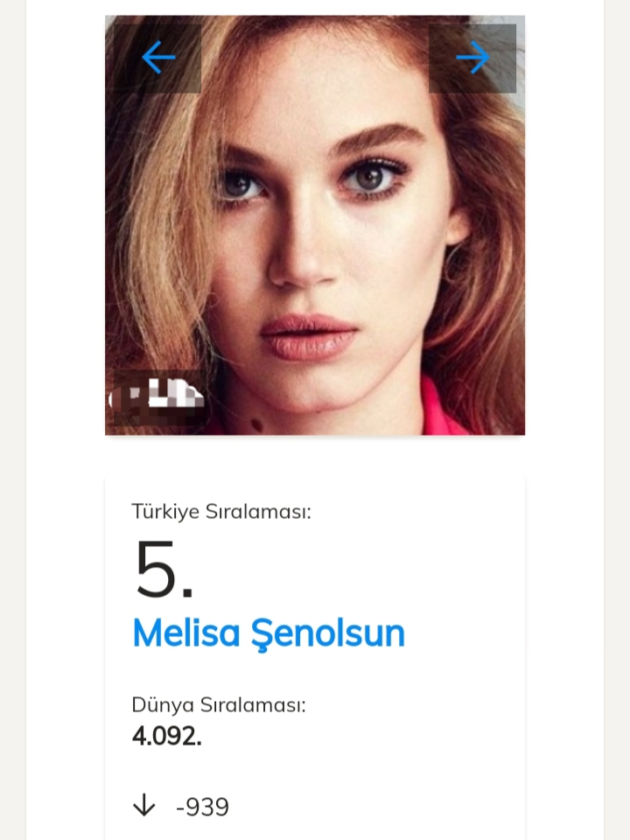Image resolution: width=630 pixels, height=840 pixels.
Task: Click the left arrow for previous photo
Action: tap(158, 58)
